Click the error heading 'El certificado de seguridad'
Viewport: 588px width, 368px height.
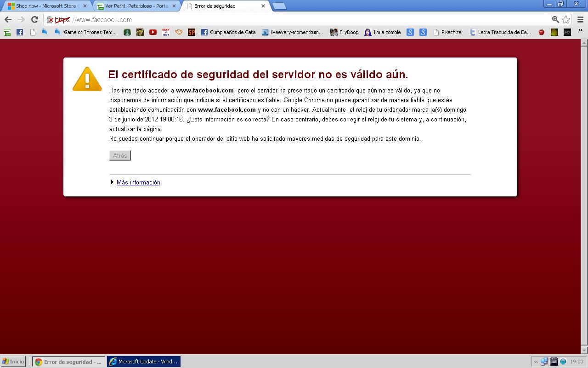pos(258,75)
